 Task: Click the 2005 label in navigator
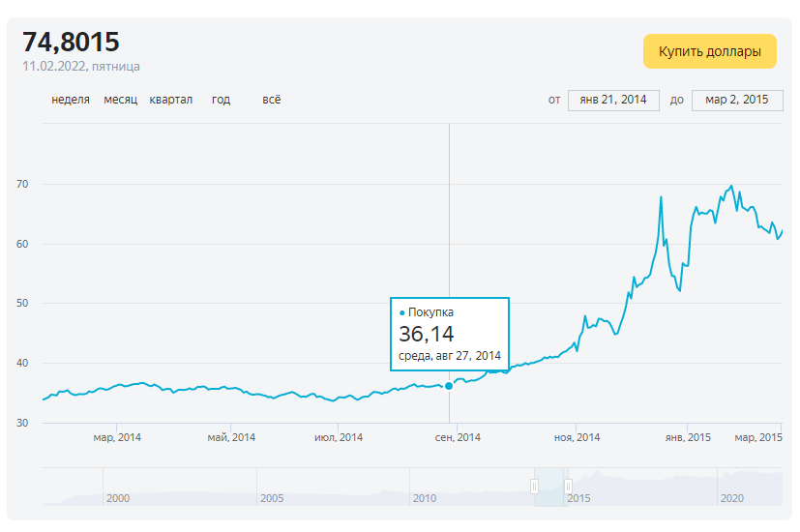pos(272,498)
